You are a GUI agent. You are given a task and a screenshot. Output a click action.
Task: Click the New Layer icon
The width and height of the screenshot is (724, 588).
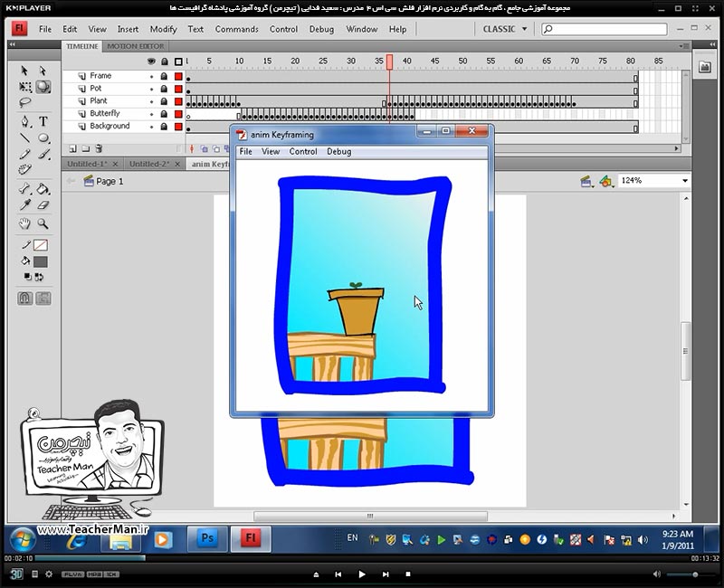73,148
